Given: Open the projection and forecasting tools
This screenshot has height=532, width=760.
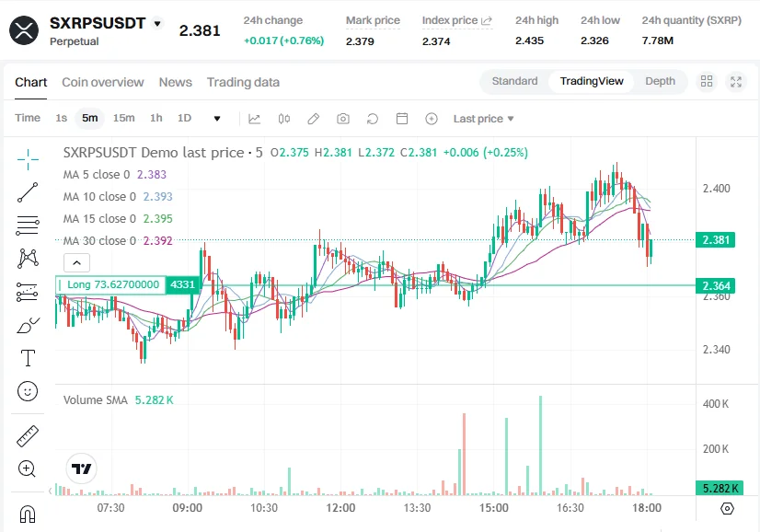Looking at the screenshot, I should pyautogui.click(x=28, y=292).
